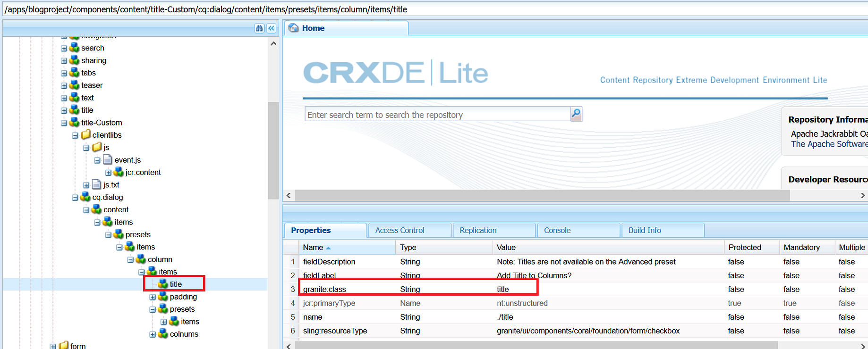Screen dimensions: 868x349
Task: Click the column node icon
Action: pyautogui.click(x=141, y=259)
